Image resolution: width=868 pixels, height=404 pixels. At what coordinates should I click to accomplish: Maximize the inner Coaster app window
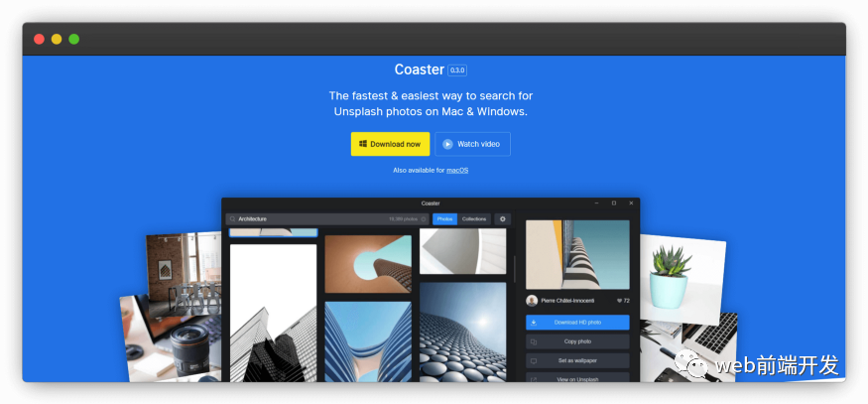(613, 203)
